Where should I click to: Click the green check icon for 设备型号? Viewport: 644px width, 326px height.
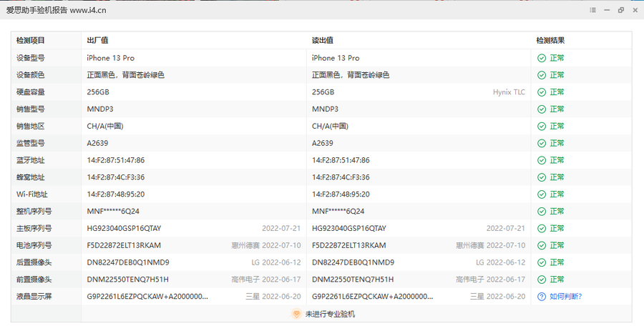point(542,58)
